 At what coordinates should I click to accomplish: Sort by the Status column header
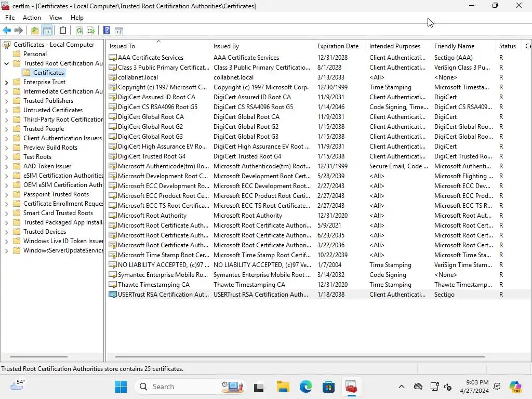tap(508, 46)
